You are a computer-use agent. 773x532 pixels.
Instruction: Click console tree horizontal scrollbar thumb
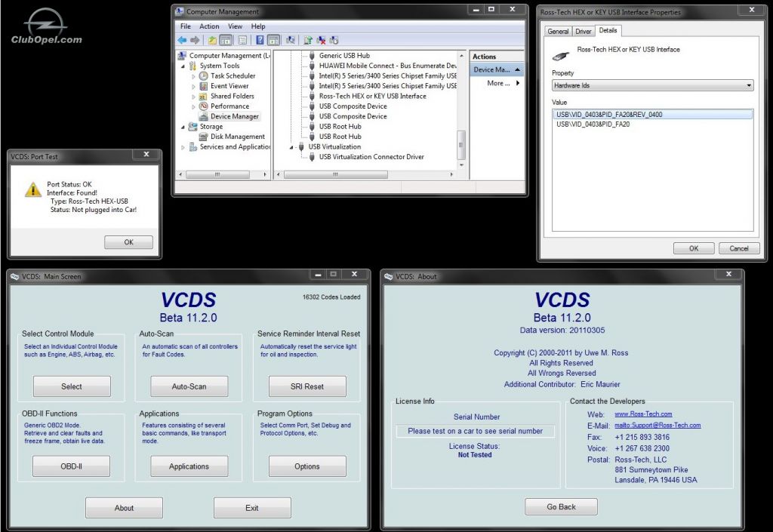click(x=217, y=174)
